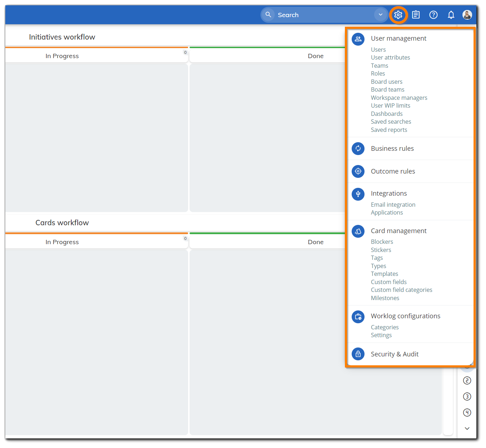
Task: Click the Integrations USB icon
Action: 358,194
